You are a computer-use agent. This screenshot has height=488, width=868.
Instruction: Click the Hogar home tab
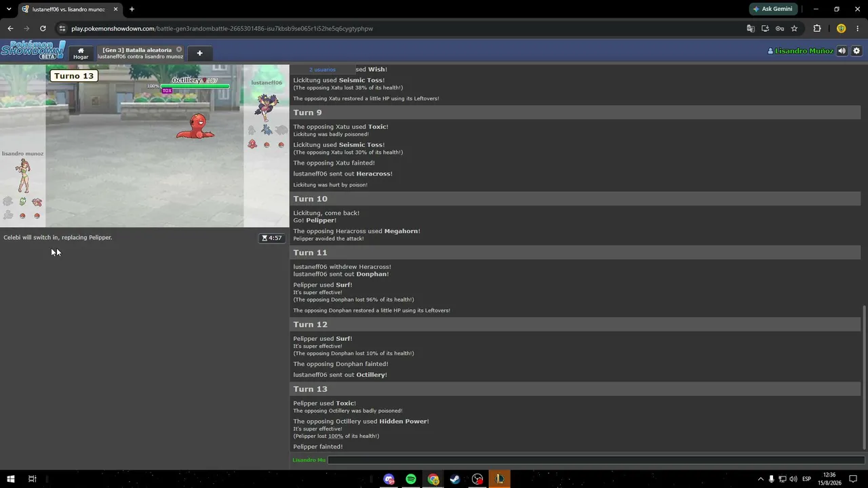click(x=81, y=53)
